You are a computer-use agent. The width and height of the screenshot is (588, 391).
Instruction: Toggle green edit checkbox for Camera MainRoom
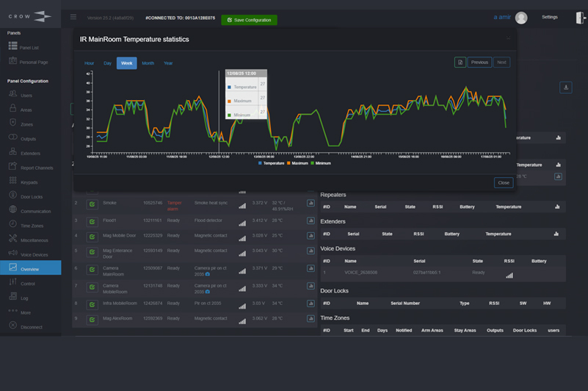[92, 268]
